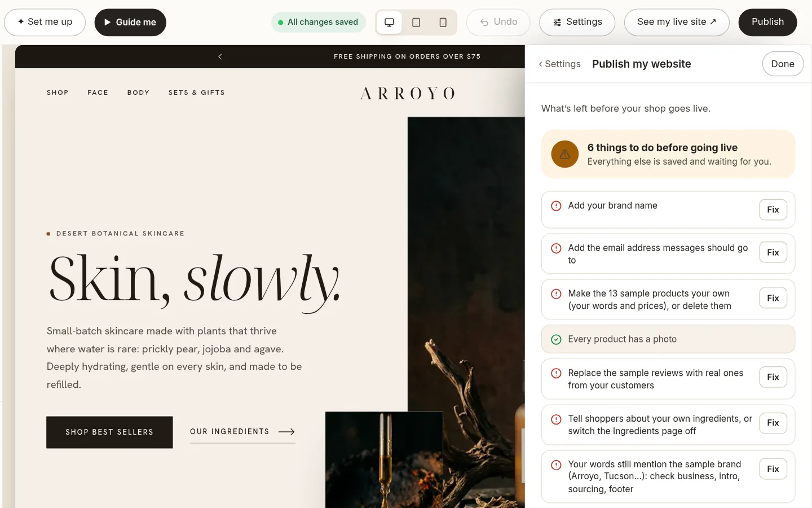Select the Small-batch skincare paragraph text
Image resolution: width=812 pixels, height=508 pixels.
[x=175, y=358]
